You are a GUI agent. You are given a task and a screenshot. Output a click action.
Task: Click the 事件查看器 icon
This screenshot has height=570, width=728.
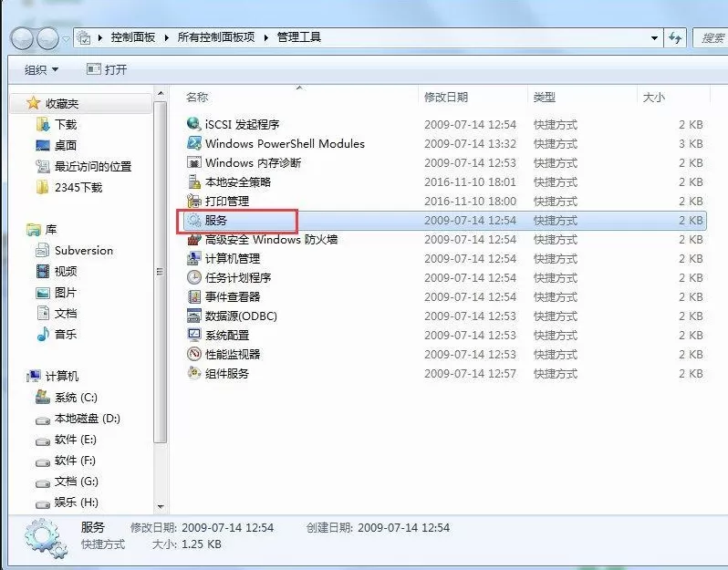coord(193,296)
